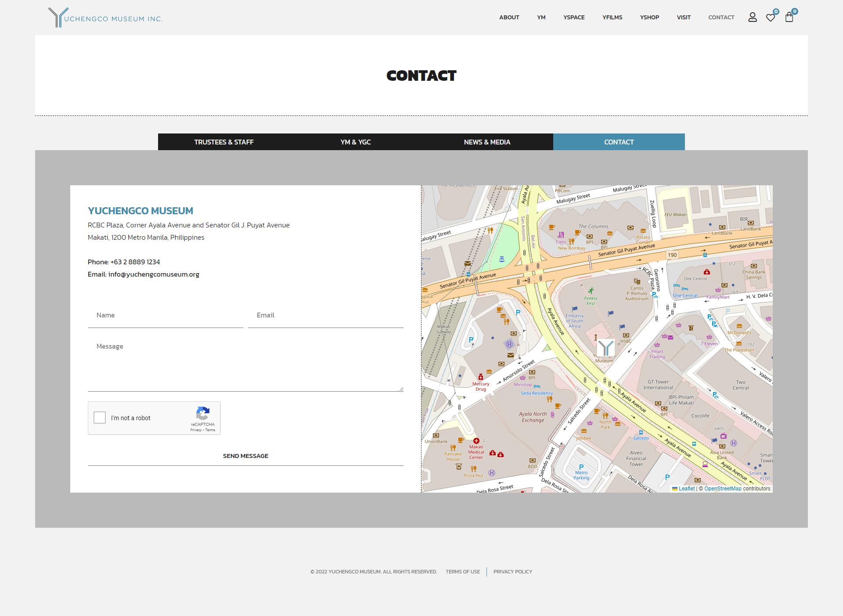This screenshot has width=843, height=616.
Task: Click the Mercury Drug pharmacy icon
Action: coord(481,377)
